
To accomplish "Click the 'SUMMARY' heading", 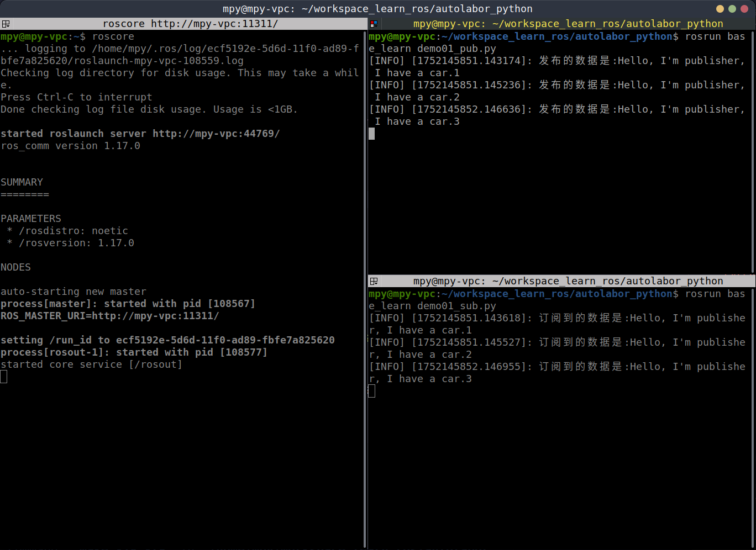I will 22,182.
